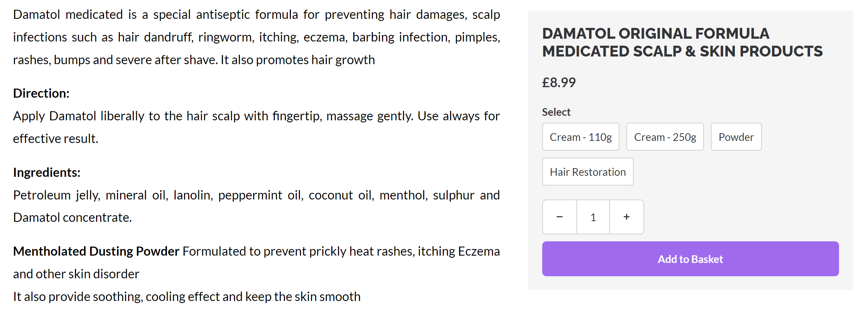Click the £8.99 price text
The width and height of the screenshot is (868, 309).
[559, 82]
